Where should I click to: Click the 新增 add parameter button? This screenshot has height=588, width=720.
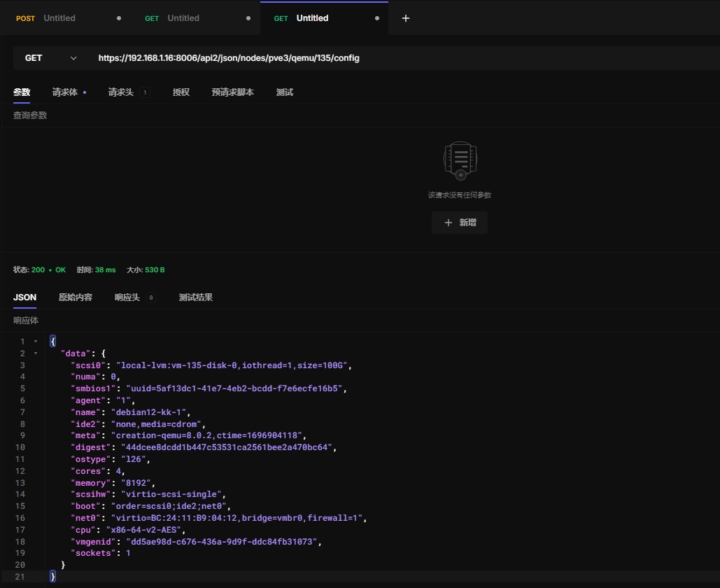[460, 223]
